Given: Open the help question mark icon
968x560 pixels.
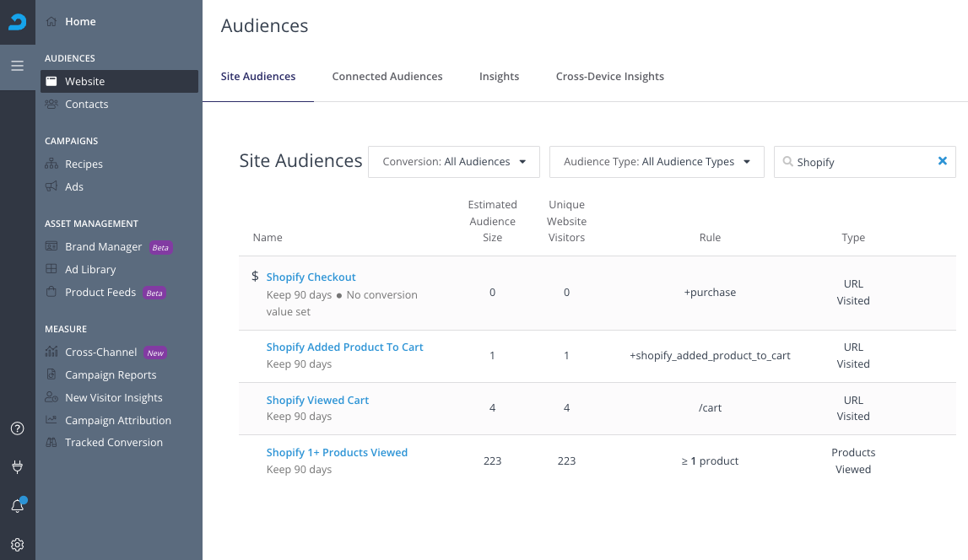Looking at the screenshot, I should click(x=17, y=428).
